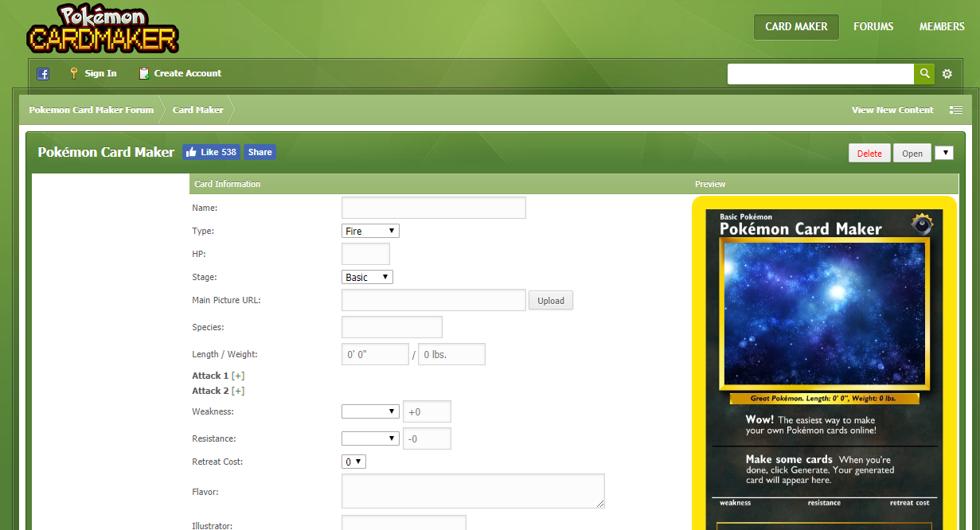
Task: Click the Facebook Like thumbs-up button
Action: 211,152
